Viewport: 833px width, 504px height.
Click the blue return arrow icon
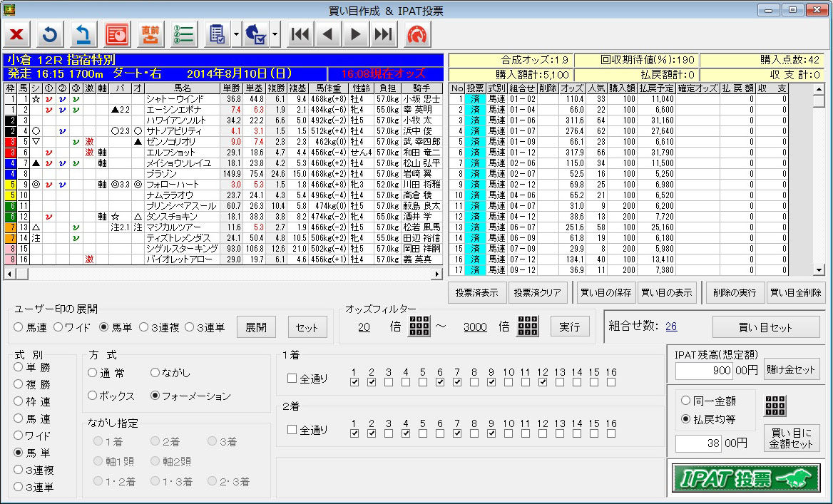tap(83, 35)
